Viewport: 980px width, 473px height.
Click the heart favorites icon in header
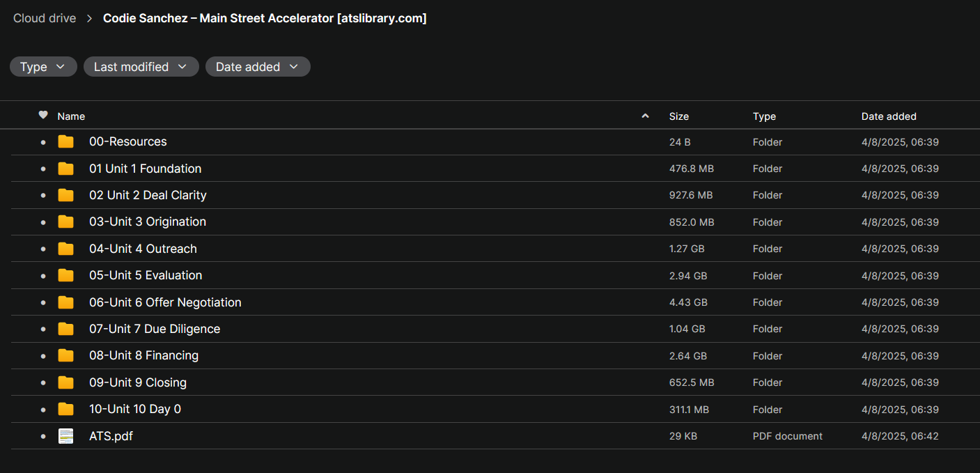tap(43, 116)
